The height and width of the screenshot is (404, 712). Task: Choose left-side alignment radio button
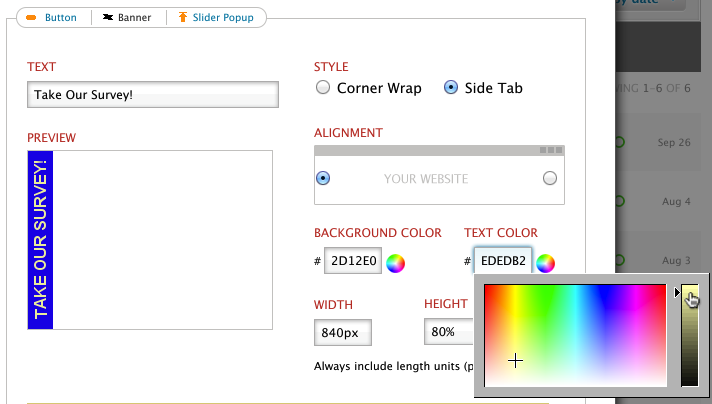pyautogui.click(x=323, y=178)
